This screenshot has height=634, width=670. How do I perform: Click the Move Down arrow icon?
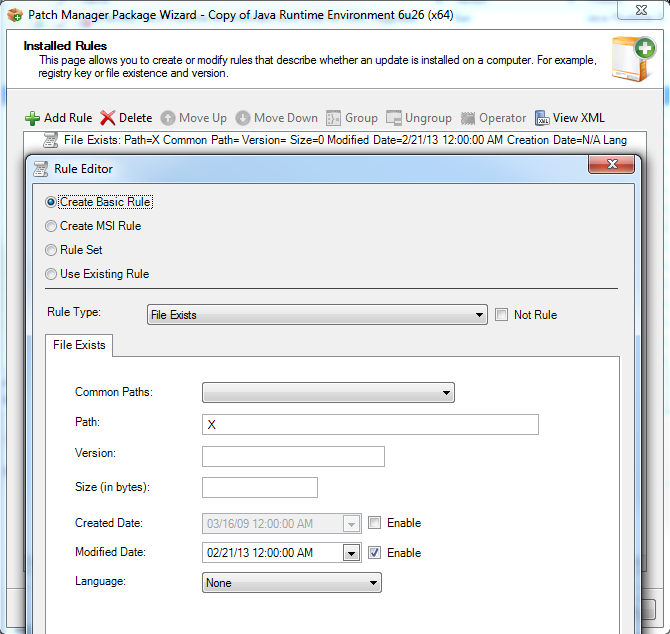pyautogui.click(x=243, y=118)
